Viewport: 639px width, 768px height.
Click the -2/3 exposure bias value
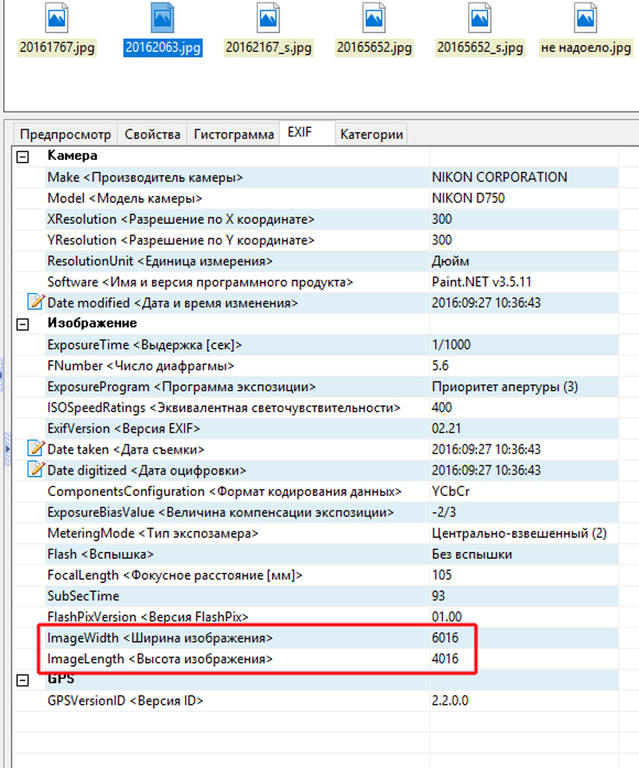(x=444, y=512)
